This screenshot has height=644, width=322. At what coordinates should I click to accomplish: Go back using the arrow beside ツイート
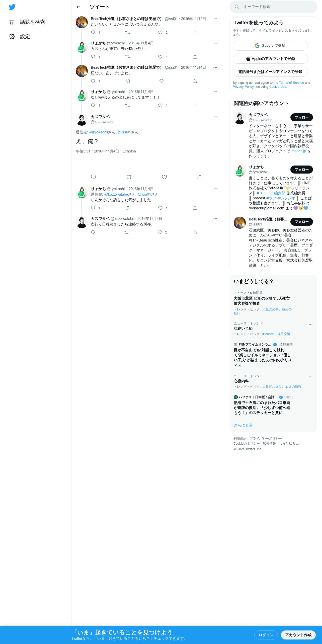coord(78,7)
